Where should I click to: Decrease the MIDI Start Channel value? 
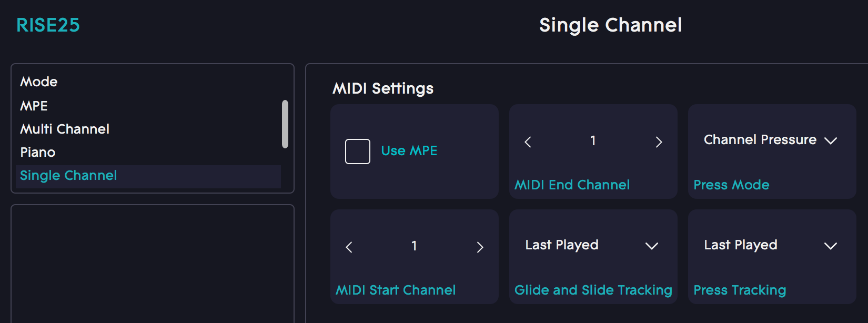(349, 246)
